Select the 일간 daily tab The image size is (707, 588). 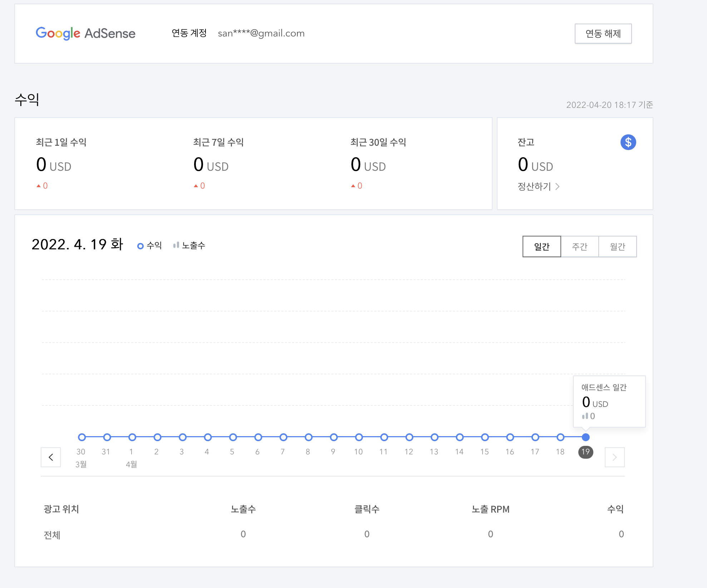point(542,246)
